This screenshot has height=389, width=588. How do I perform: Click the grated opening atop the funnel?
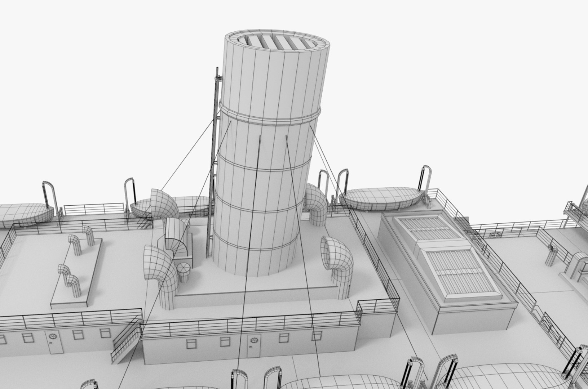pyautogui.click(x=278, y=42)
